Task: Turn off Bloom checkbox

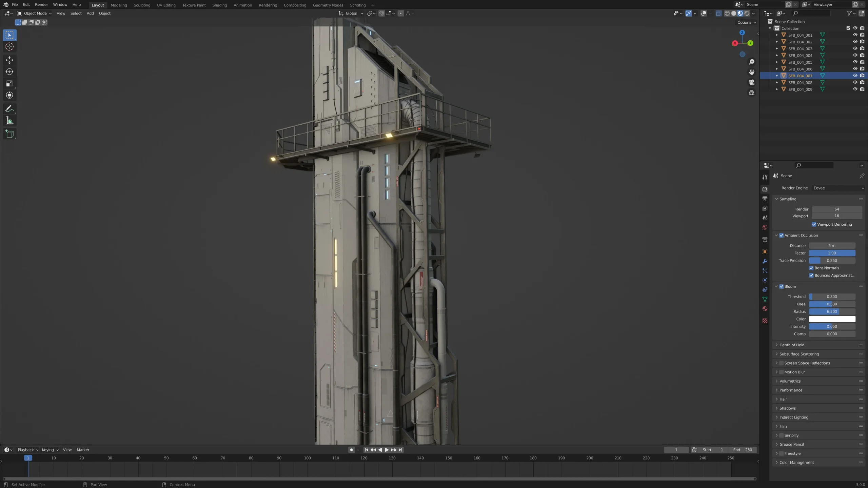Action: (782, 286)
